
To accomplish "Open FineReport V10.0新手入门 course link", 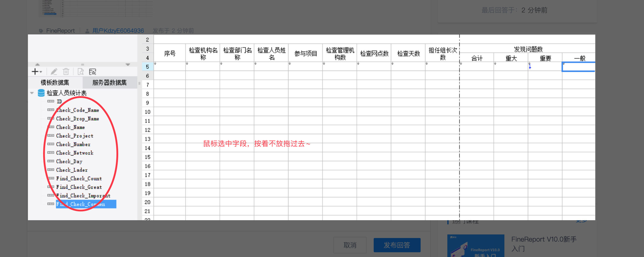I will (544, 244).
